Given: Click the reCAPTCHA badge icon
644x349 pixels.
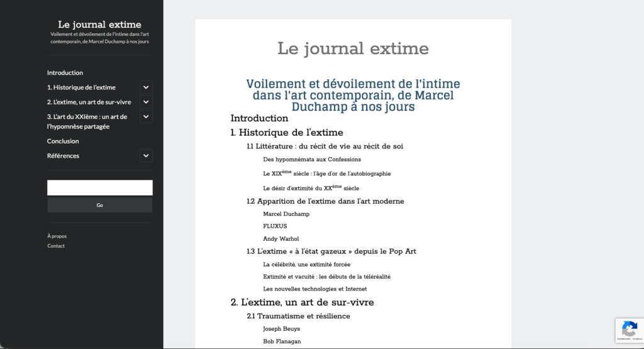Looking at the screenshot, I should (629, 328).
